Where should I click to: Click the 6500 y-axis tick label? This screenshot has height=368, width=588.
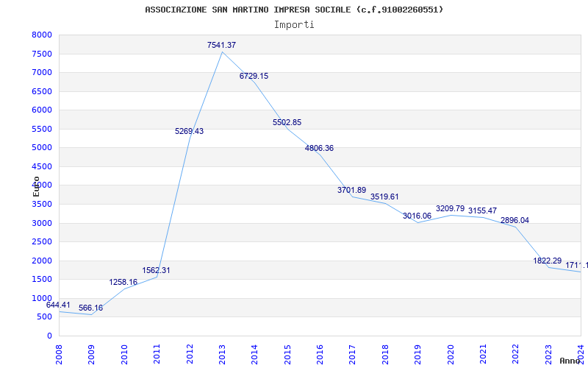tap(42, 91)
